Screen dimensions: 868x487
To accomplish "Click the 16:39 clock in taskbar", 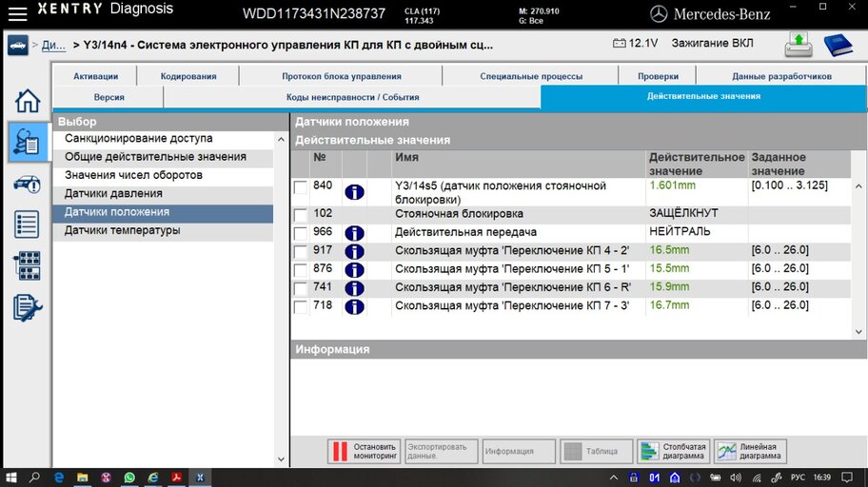I will [x=821, y=477].
